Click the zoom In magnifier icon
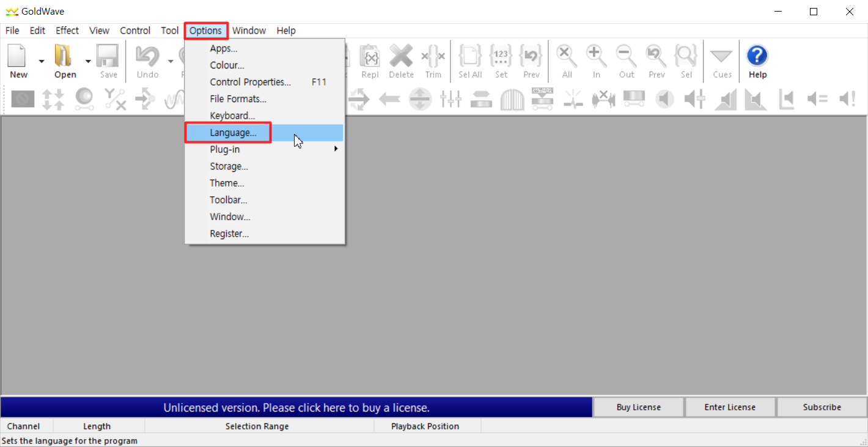 tap(596, 56)
